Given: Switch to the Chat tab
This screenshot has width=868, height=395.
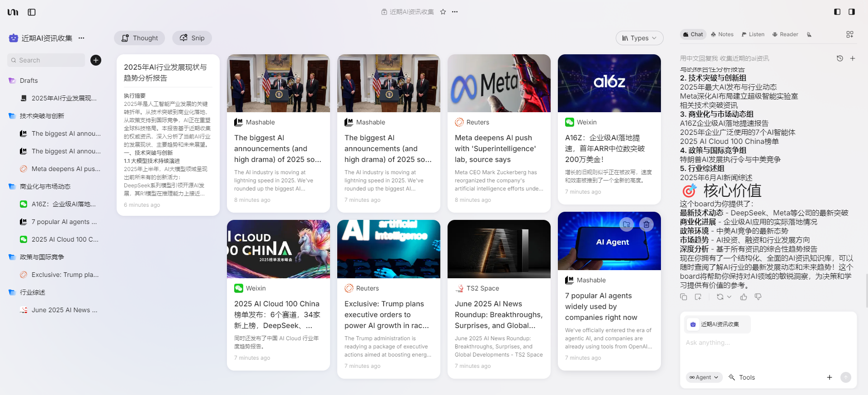Looking at the screenshot, I should pos(693,34).
